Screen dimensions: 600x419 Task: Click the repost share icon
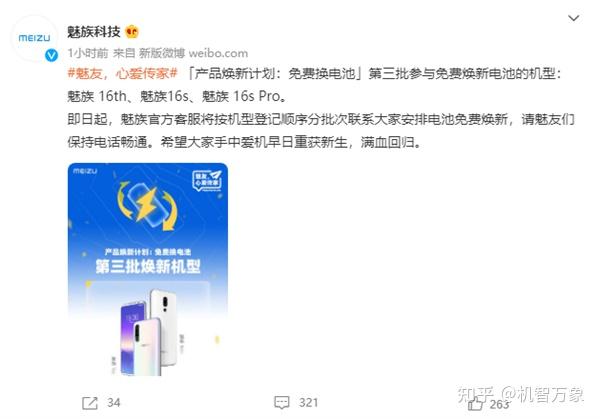click(x=90, y=403)
